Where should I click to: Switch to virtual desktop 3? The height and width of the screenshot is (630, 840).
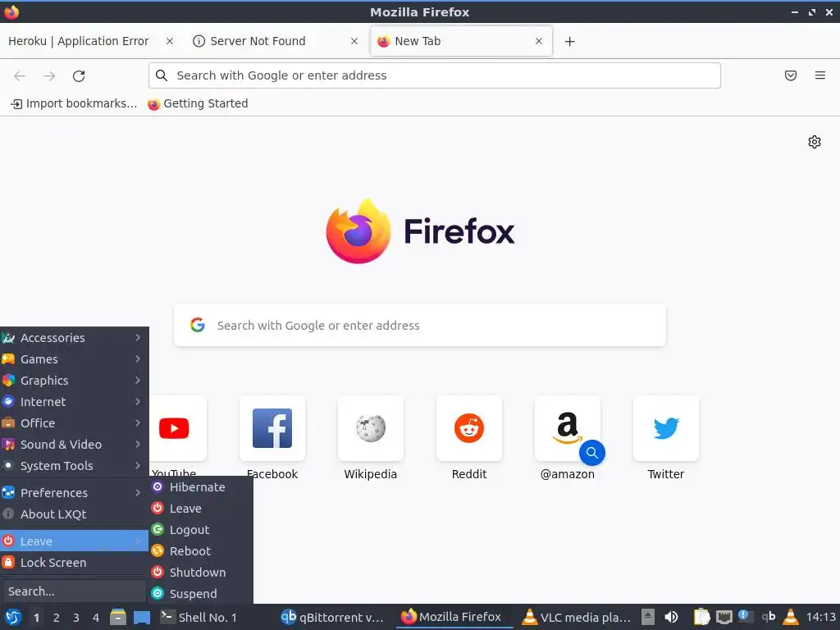point(76,618)
